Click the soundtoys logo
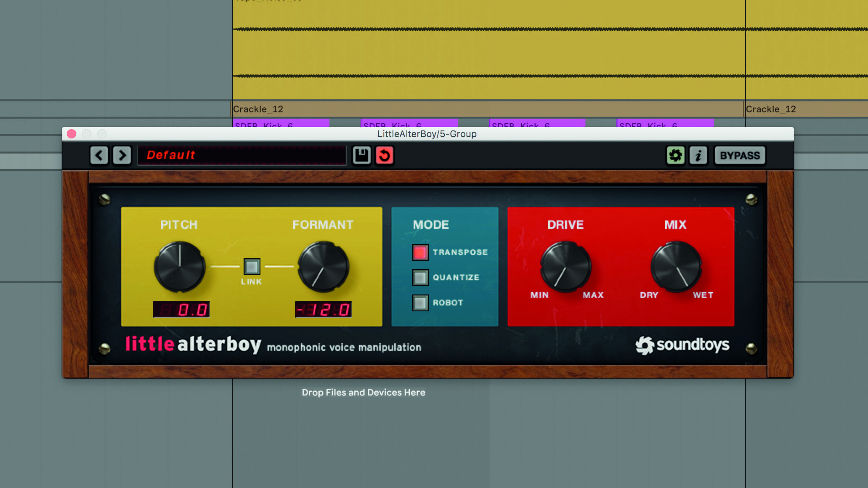 pos(682,345)
